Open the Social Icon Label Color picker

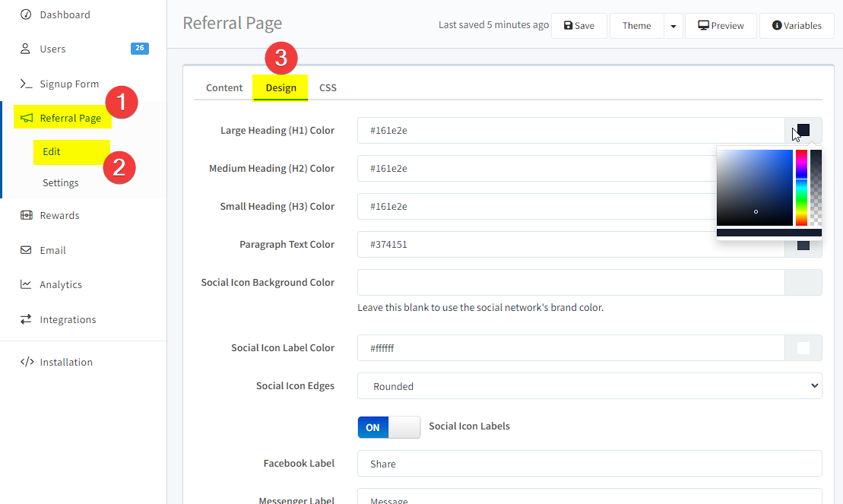[803, 347]
